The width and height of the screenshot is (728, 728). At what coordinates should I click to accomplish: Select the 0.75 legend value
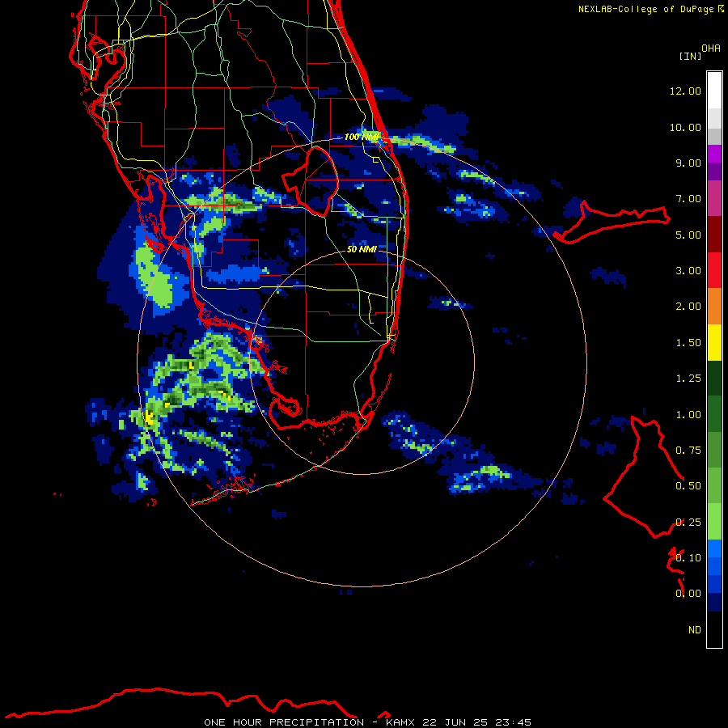(688, 451)
